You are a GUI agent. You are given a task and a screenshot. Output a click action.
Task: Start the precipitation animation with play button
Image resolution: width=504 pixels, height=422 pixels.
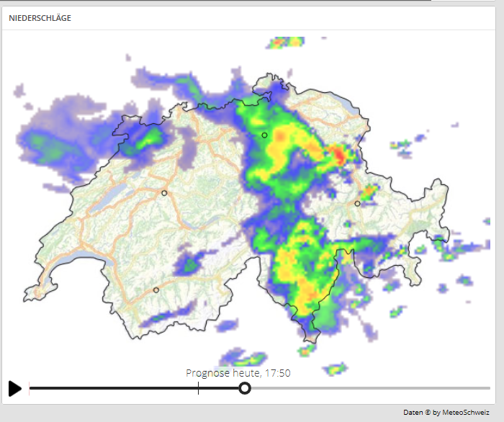[15, 389]
